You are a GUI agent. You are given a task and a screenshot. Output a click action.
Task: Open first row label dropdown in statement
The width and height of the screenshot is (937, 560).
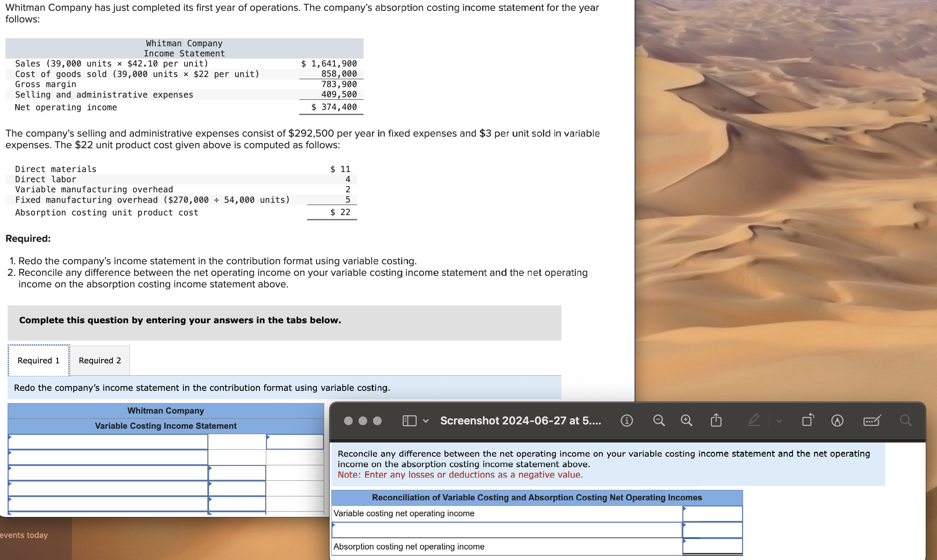107,442
